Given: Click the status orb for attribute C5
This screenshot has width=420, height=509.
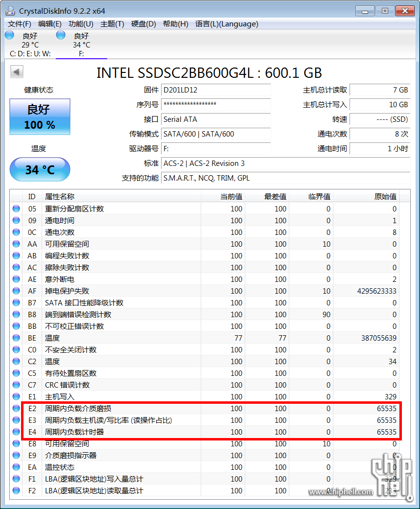Looking at the screenshot, I should (16, 373).
